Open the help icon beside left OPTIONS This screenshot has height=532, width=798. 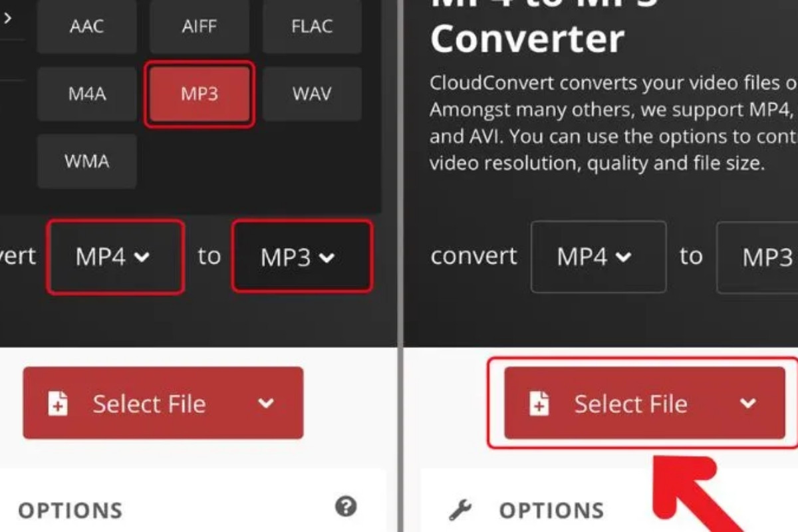coord(346,507)
